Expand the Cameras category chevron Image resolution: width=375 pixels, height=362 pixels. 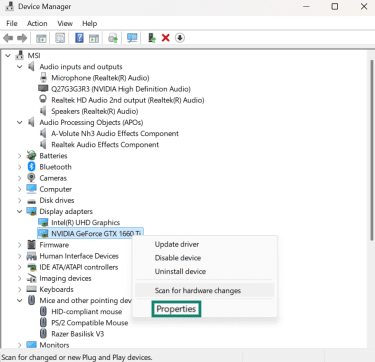coord(20,178)
